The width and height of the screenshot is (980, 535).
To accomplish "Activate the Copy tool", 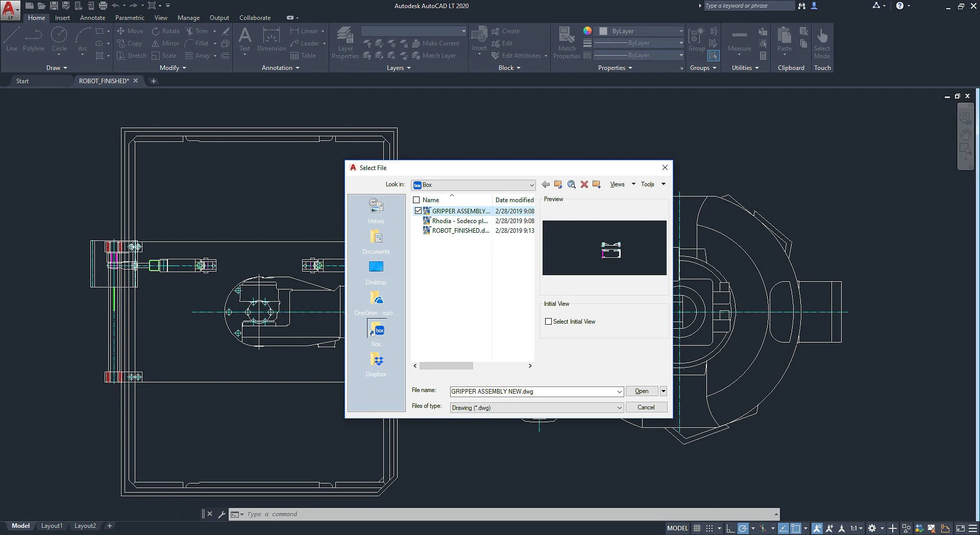I will coord(131,43).
